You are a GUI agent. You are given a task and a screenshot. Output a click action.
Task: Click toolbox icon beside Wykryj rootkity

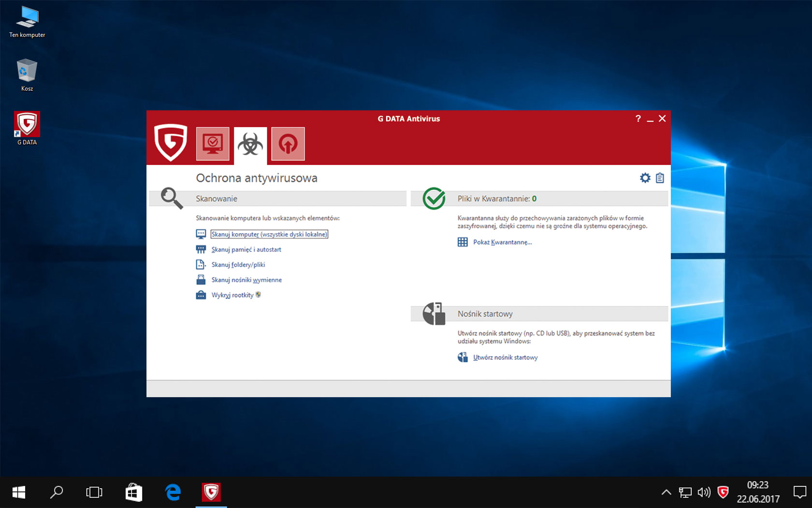point(201,295)
